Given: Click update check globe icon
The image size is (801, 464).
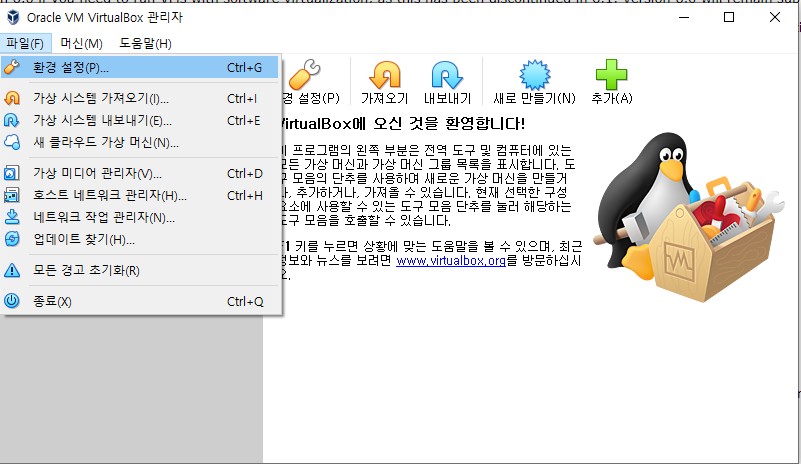Looking at the screenshot, I should tap(12, 239).
